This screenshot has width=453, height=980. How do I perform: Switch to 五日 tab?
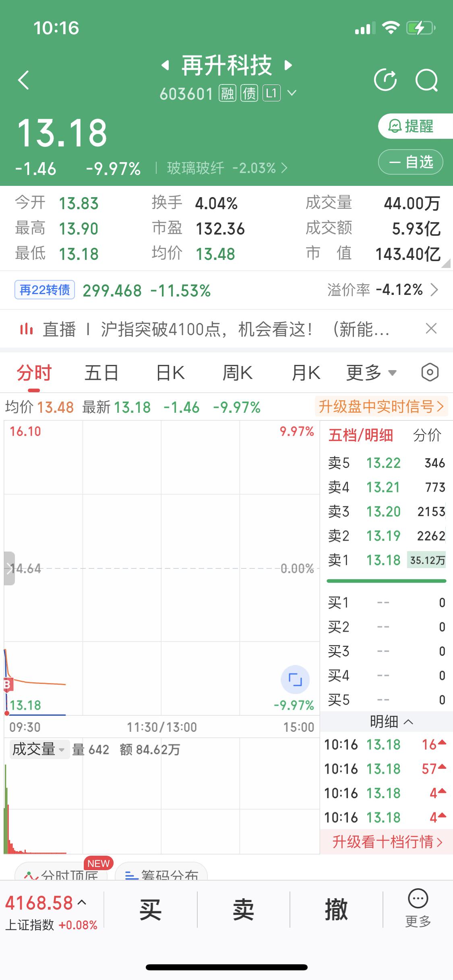[101, 373]
